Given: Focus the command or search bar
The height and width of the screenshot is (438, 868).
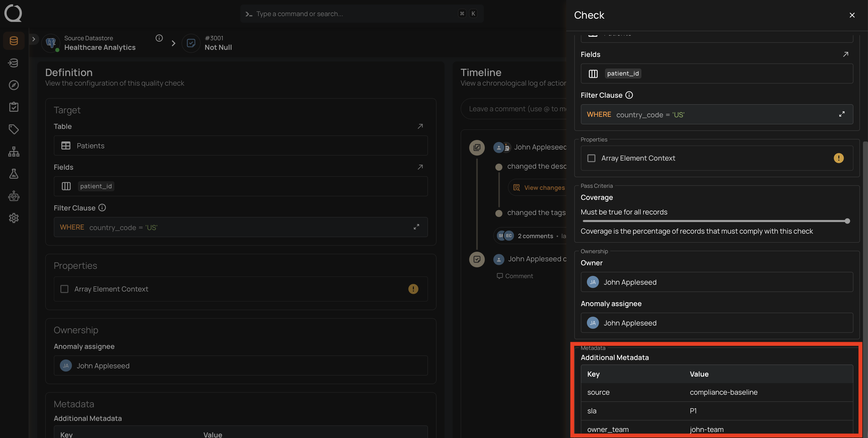Looking at the screenshot, I should click(362, 14).
